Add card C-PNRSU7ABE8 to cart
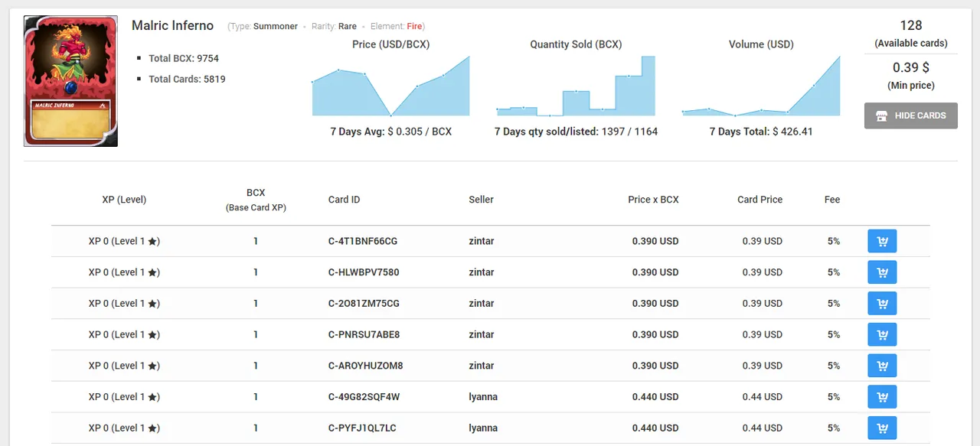The image size is (980, 446). (882, 334)
